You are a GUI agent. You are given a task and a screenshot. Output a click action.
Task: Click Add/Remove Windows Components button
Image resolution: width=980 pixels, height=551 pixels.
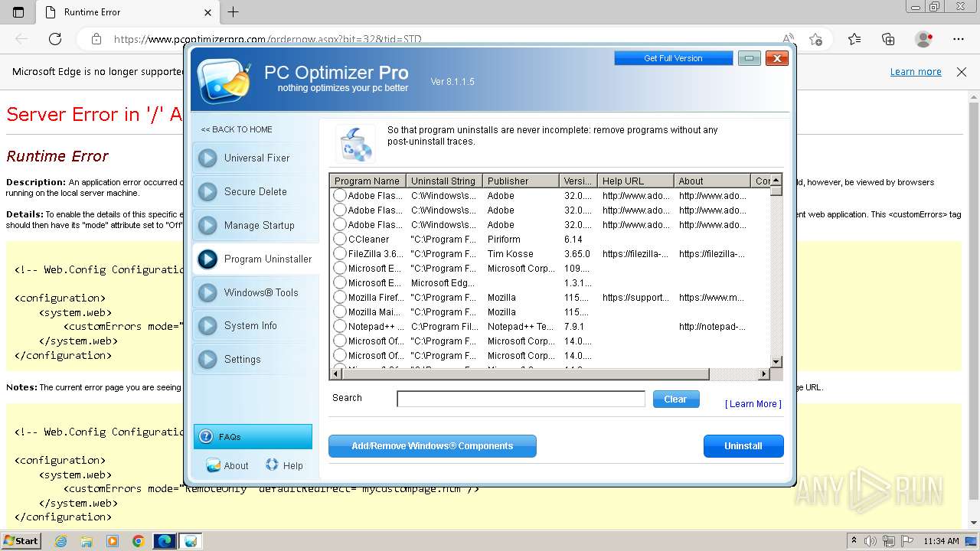point(433,446)
